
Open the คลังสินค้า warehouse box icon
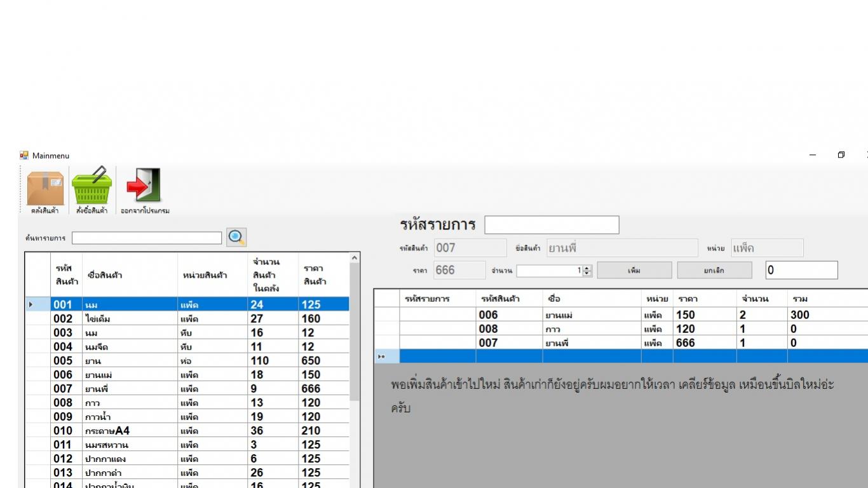(45, 189)
